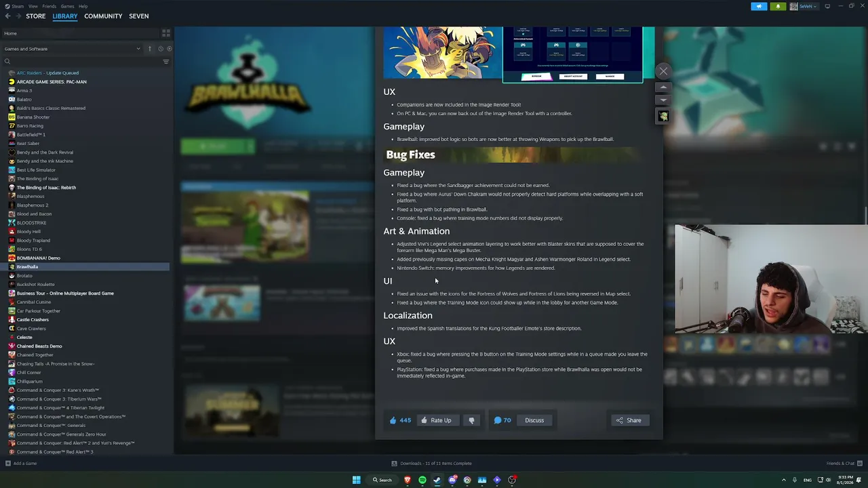Click the Balatro game icon
The width and height of the screenshot is (868, 488).
12,99
